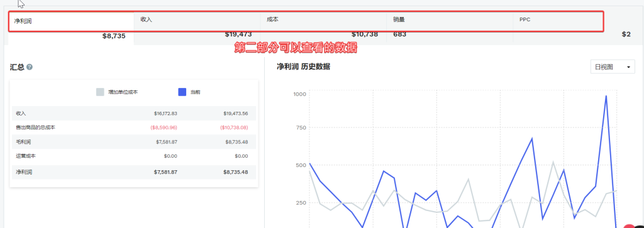
Task: Click the 售出商品的总成本 row
Action: [x=134, y=128]
